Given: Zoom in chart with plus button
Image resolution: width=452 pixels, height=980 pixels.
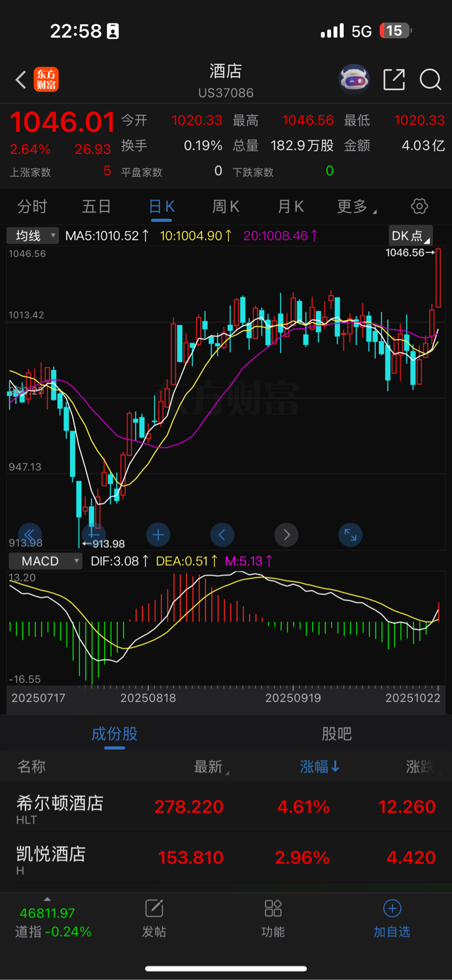Looking at the screenshot, I should coord(158,534).
